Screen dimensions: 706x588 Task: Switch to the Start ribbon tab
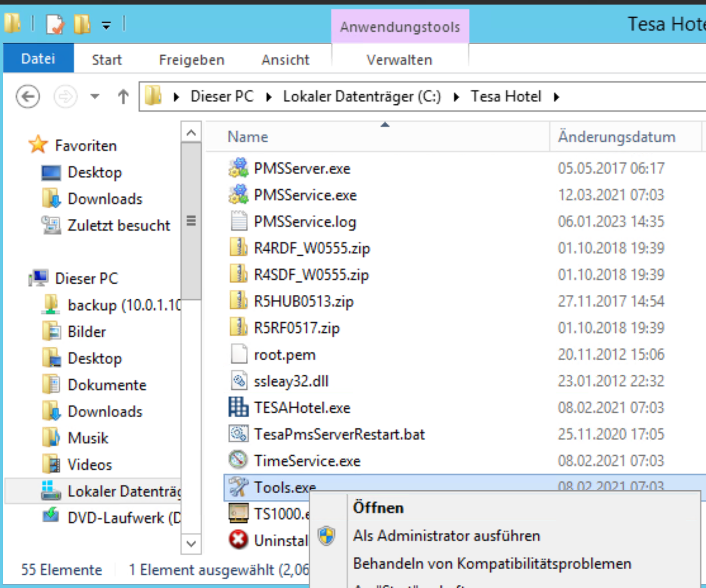point(106,60)
